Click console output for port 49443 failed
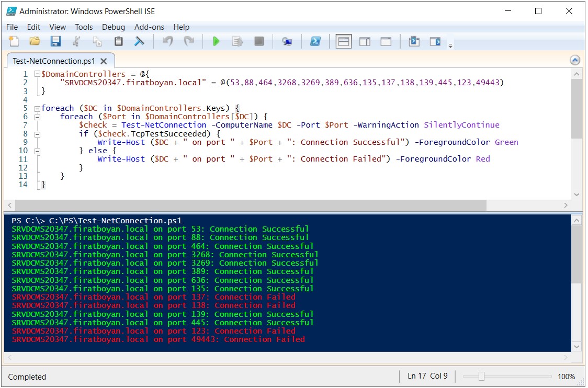Viewport: 588px width, 388px height. pyautogui.click(x=159, y=340)
